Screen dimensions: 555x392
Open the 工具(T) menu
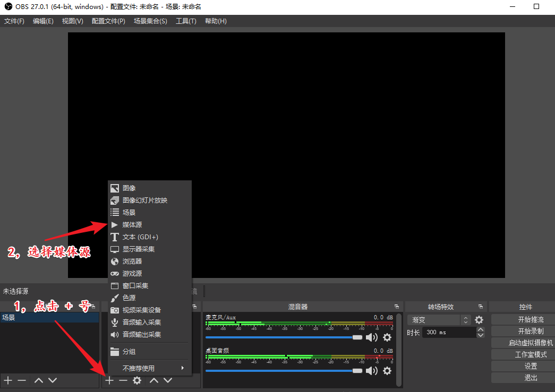(x=186, y=21)
